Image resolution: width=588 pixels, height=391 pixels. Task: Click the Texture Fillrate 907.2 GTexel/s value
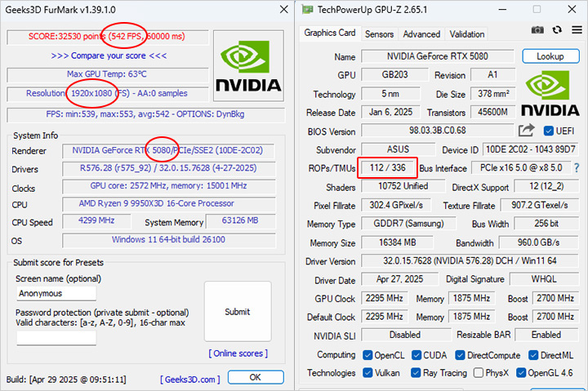tap(540, 205)
